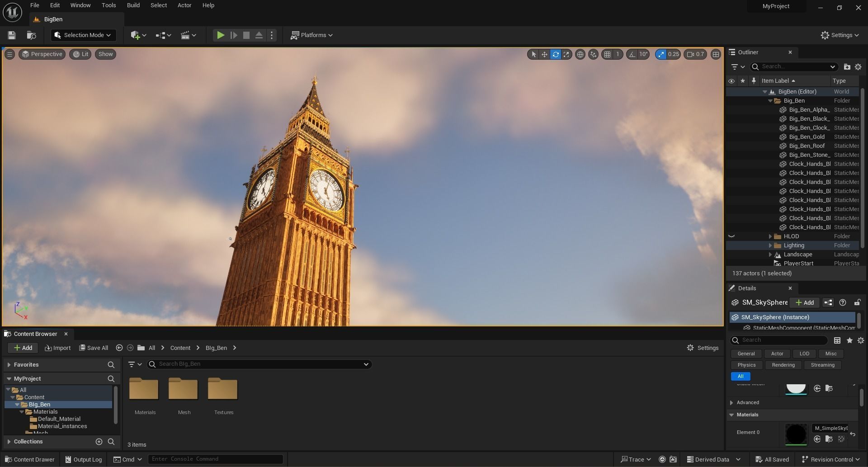This screenshot has height=467, width=868.
Task: Toggle surface snapping icon in viewport
Action: 594,54
